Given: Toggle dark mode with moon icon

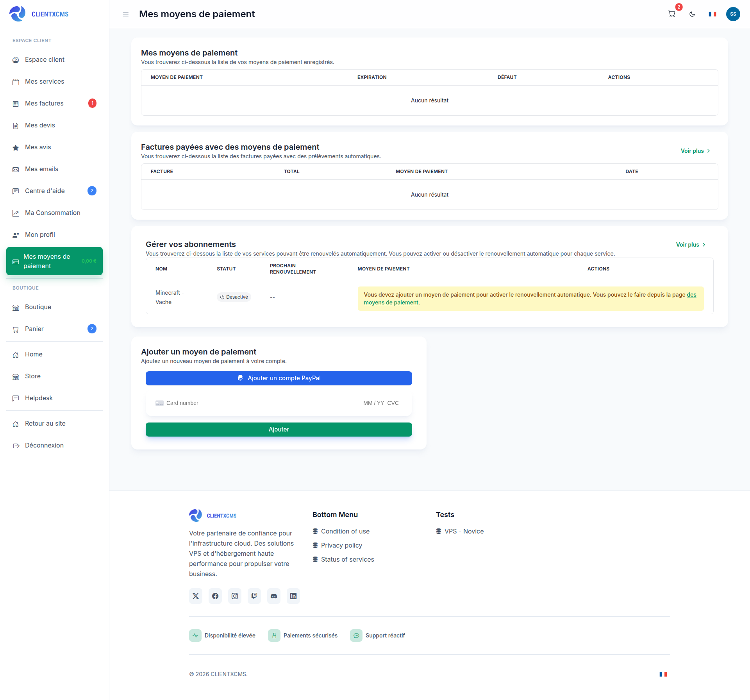Looking at the screenshot, I should pos(692,14).
